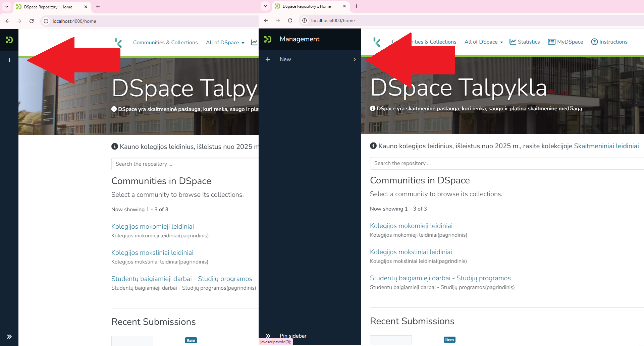Click the green site logo in the left window header
This screenshot has height=346, width=644.
point(118,43)
